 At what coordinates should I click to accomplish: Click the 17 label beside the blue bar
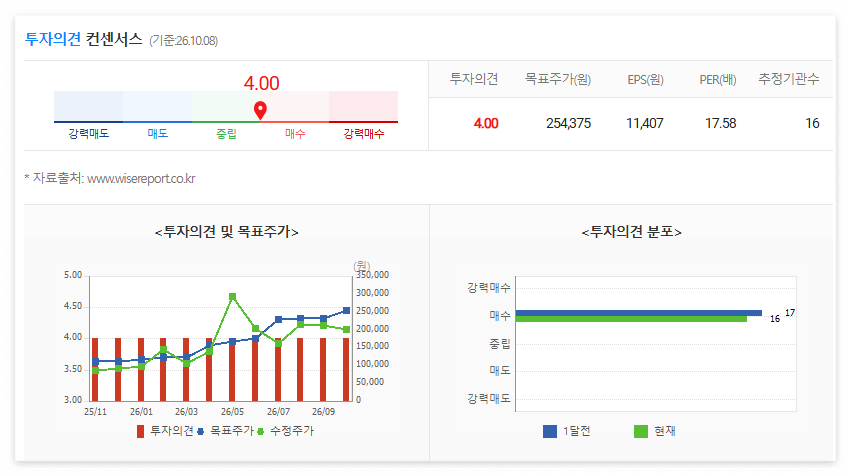pyautogui.click(x=790, y=313)
